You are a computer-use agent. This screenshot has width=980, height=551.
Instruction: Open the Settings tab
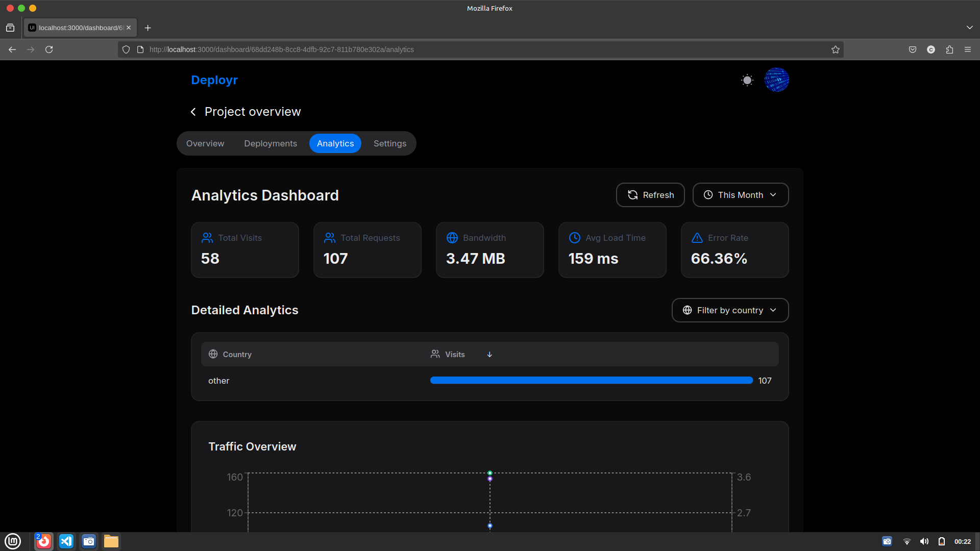point(390,143)
